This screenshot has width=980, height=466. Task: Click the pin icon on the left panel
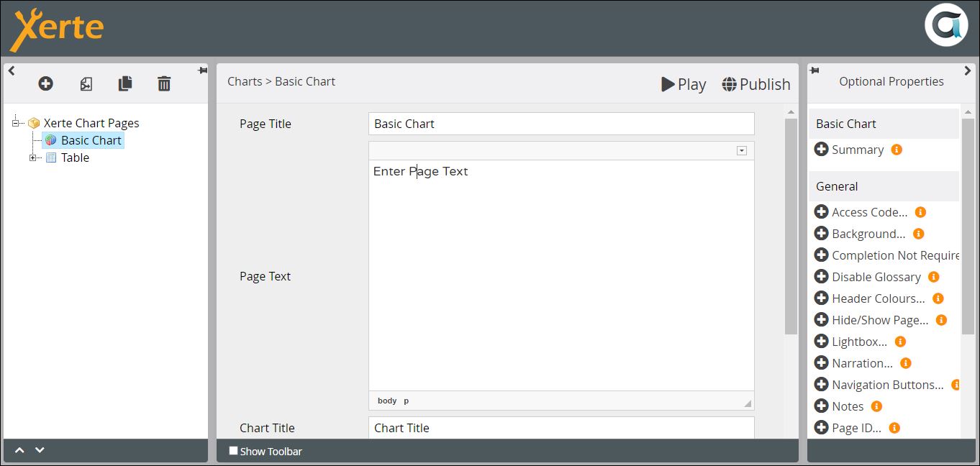point(202,70)
